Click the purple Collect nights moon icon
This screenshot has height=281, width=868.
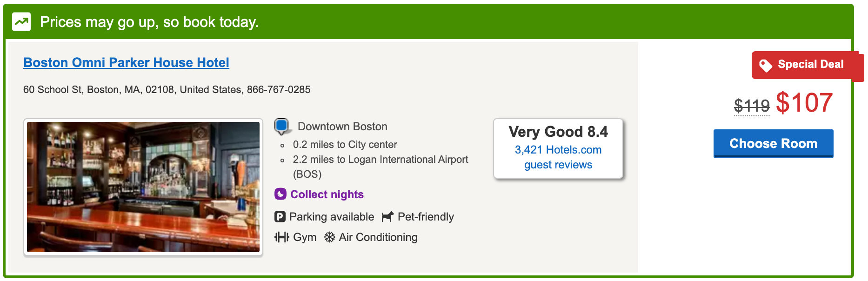click(280, 194)
